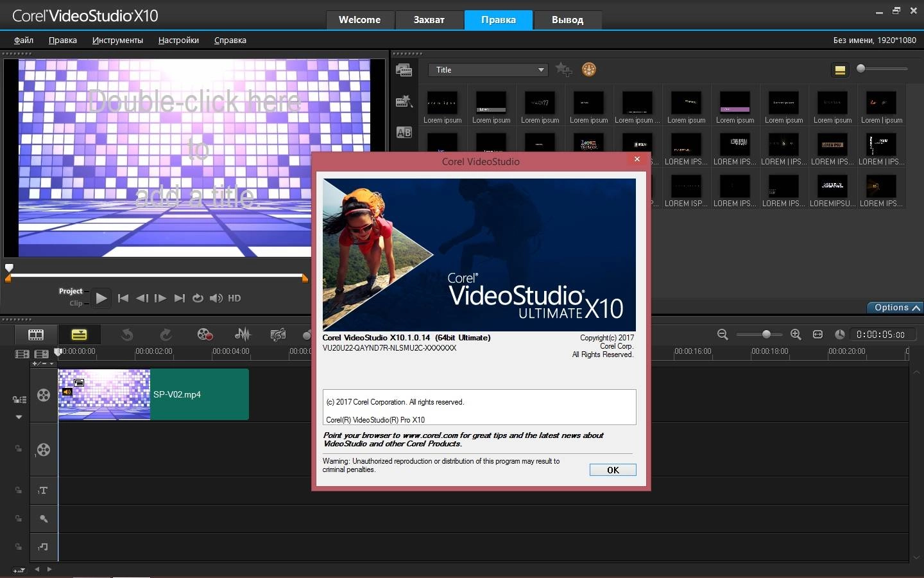Switch to the Захват tab
The image size is (924, 578).
click(x=429, y=20)
